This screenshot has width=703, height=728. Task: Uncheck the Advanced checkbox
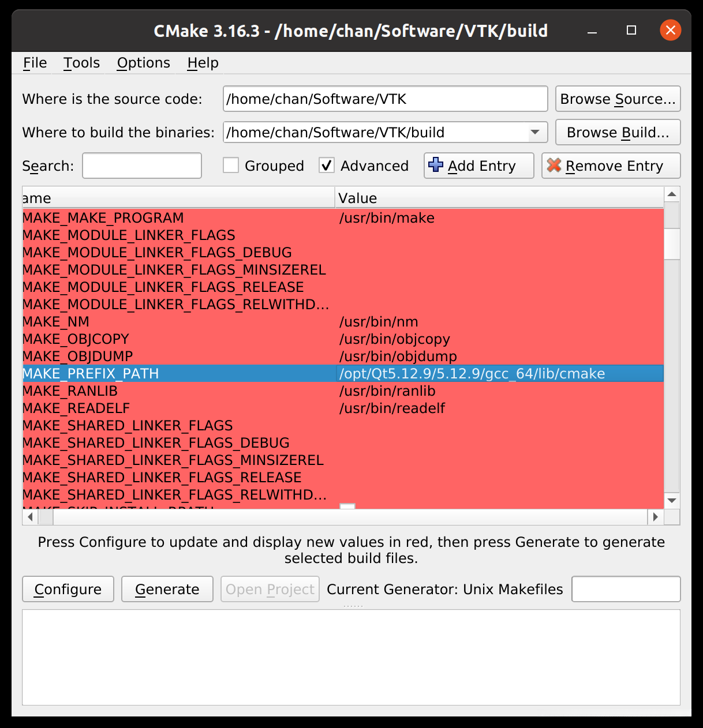click(327, 166)
